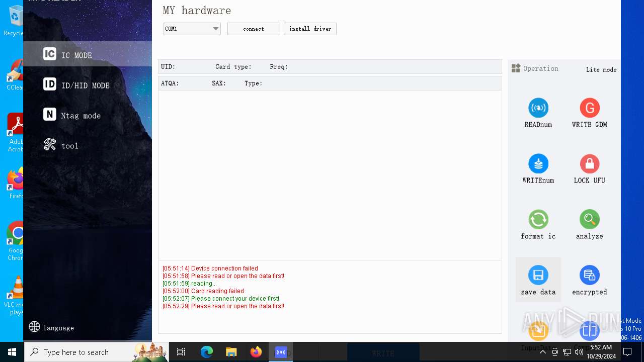
Task: Click the taskbar search box
Action: 97,352
